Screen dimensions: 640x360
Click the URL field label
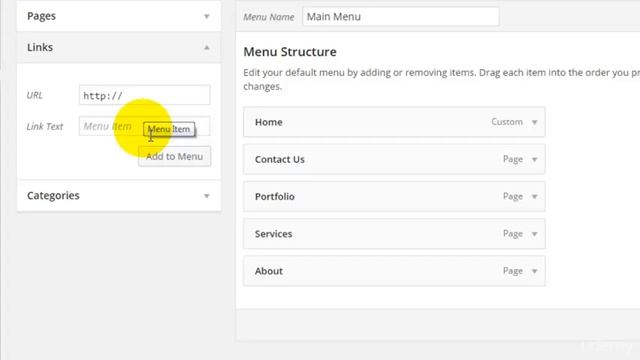(x=34, y=95)
